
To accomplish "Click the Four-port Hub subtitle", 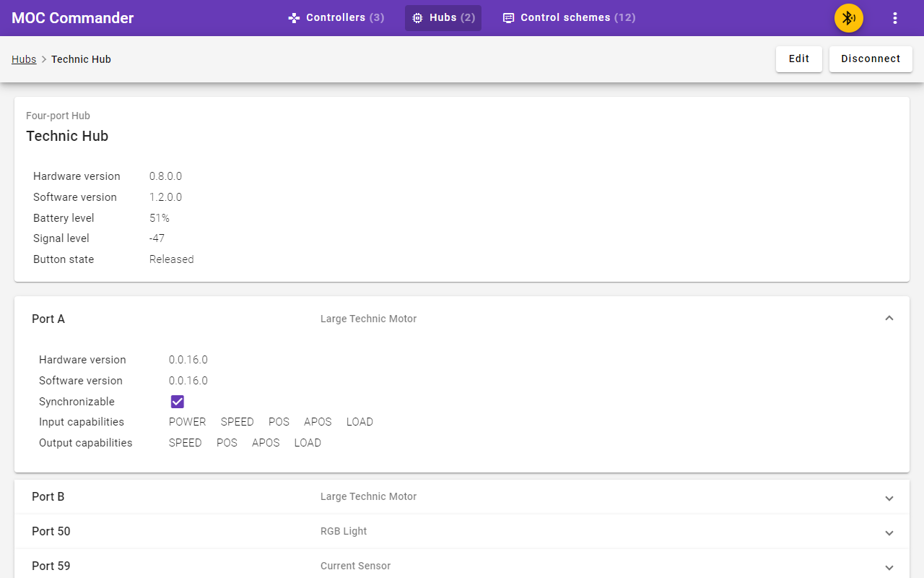I will (x=58, y=116).
